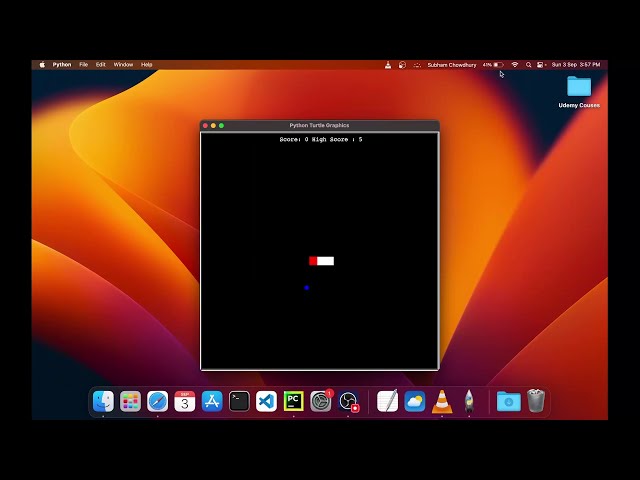This screenshot has height=480, width=640.
Task: Open the Edit menu
Action: click(100, 64)
